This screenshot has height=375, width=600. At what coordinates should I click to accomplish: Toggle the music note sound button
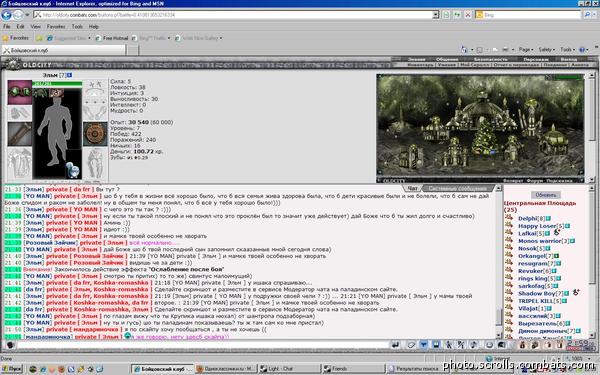pos(474,345)
